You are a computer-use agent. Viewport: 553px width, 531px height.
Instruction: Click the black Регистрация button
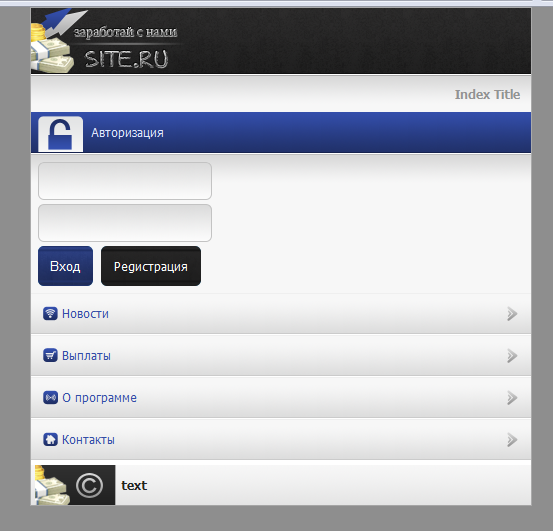[151, 266]
